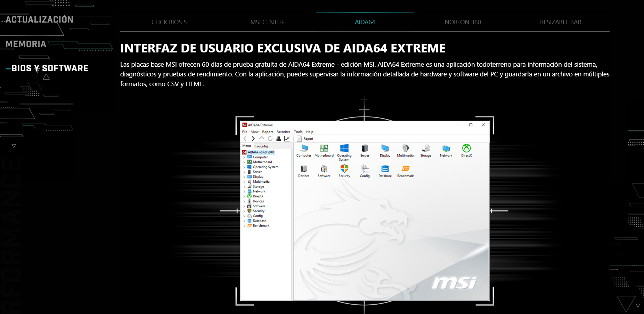Open the Devices icon in the main panel
Viewport: 644px width, 314px height.
point(304,169)
